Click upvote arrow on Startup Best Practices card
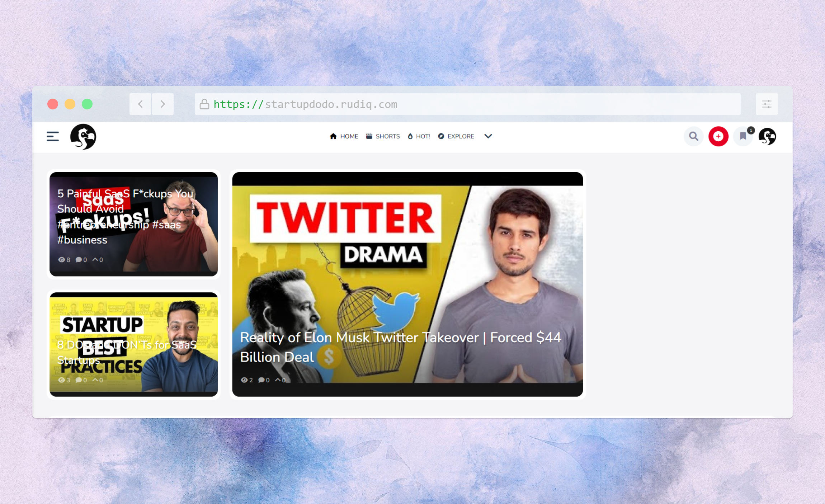The height and width of the screenshot is (504, 825). pyautogui.click(x=95, y=380)
